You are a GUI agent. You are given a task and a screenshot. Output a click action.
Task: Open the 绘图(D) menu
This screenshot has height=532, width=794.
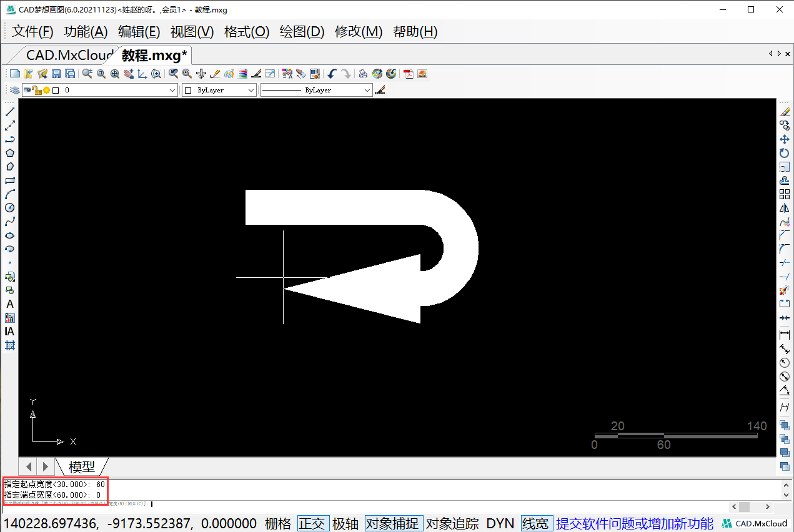pos(302,32)
